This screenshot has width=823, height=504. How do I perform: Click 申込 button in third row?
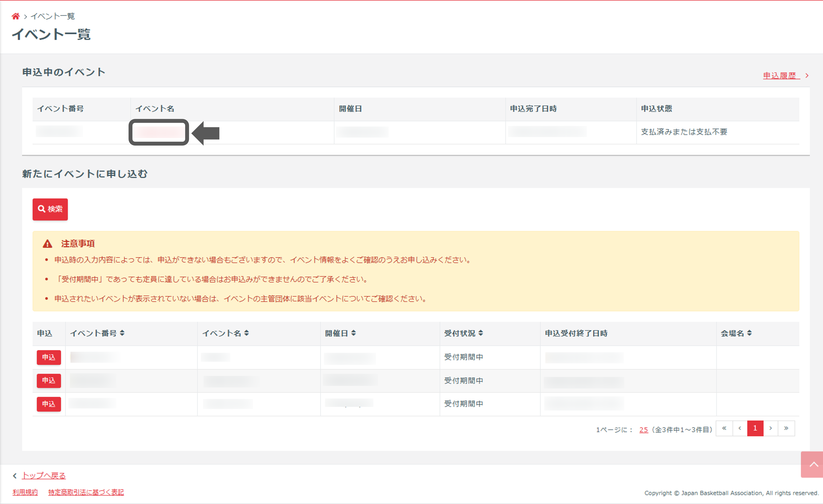click(x=49, y=404)
